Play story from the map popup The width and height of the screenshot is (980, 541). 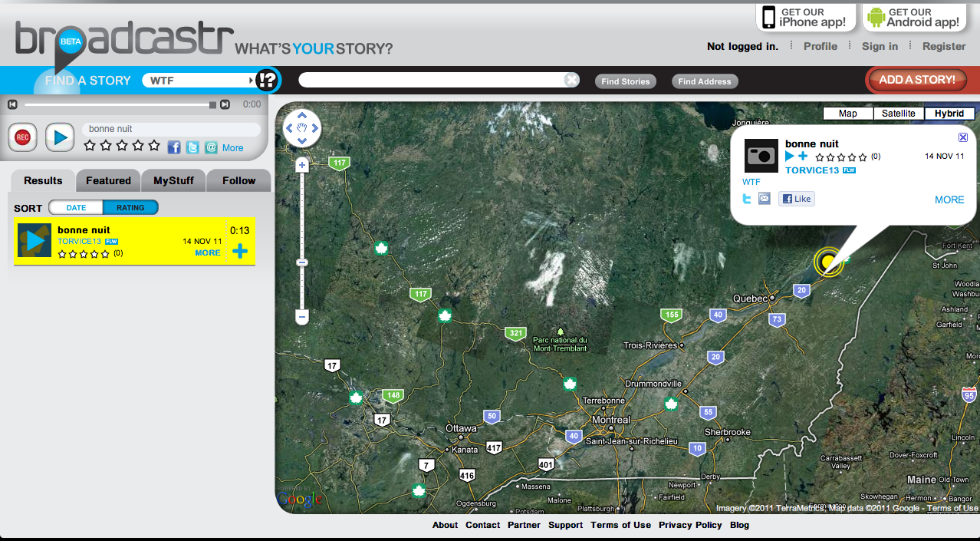pyautogui.click(x=790, y=157)
